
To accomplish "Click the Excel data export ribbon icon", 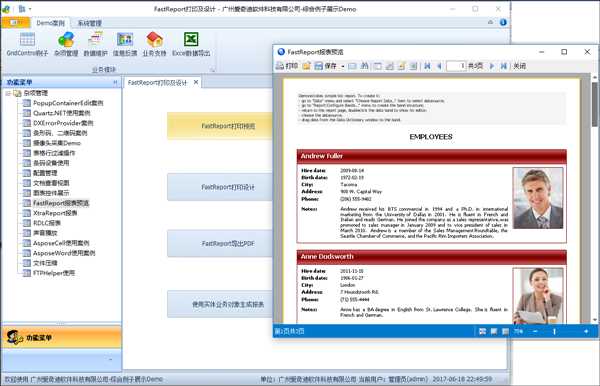I will pyautogui.click(x=191, y=45).
